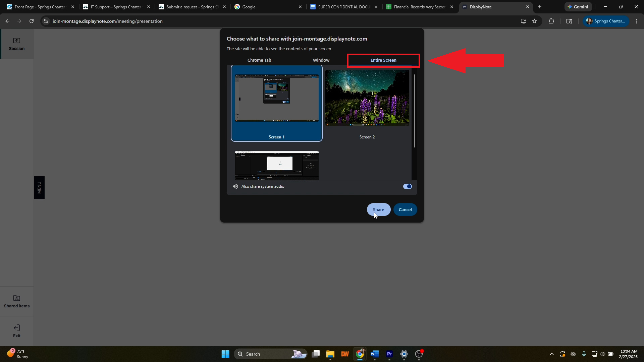The image size is (644, 362).
Task: Expand the vertical MENU tab
Action: 39,188
